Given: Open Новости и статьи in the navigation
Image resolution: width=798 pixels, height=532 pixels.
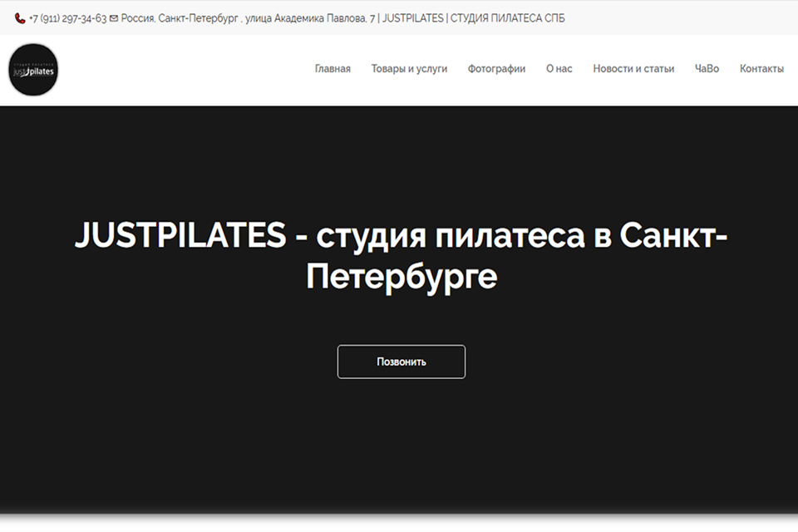Looking at the screenshot, I should (633, 69).
